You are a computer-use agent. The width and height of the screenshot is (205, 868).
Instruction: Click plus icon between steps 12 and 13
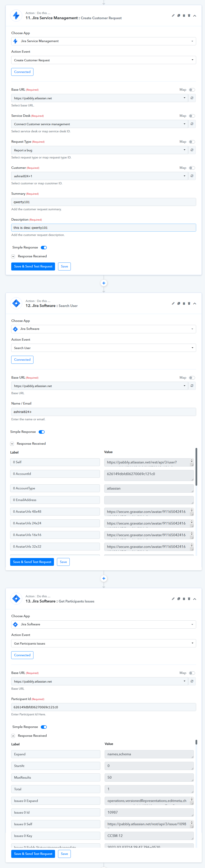click(x=104, y=579)
